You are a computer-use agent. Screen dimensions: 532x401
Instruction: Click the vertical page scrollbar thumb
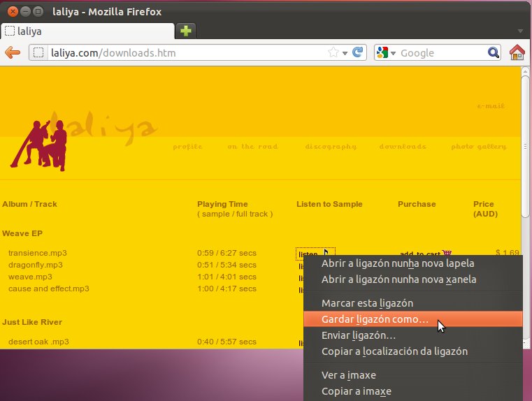[525, 147]
